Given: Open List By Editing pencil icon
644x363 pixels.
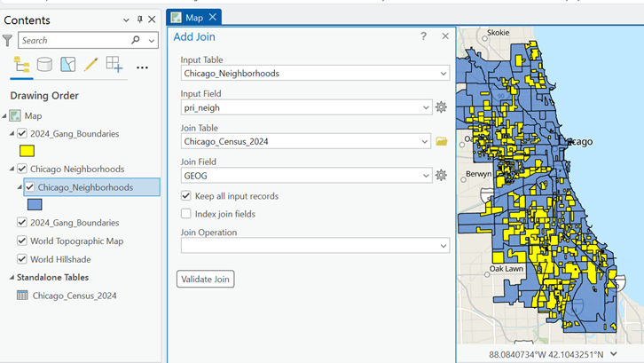Looking at the screenshot, I should pos(90,65).
